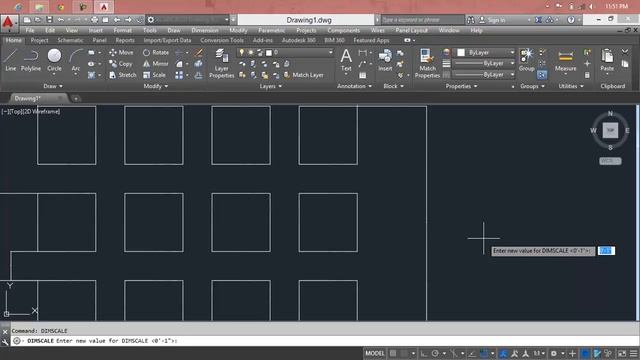This screenshot has height=360, width=640.
Task: Switch to the Schematic ribbon tab
Action: (70, 40)
